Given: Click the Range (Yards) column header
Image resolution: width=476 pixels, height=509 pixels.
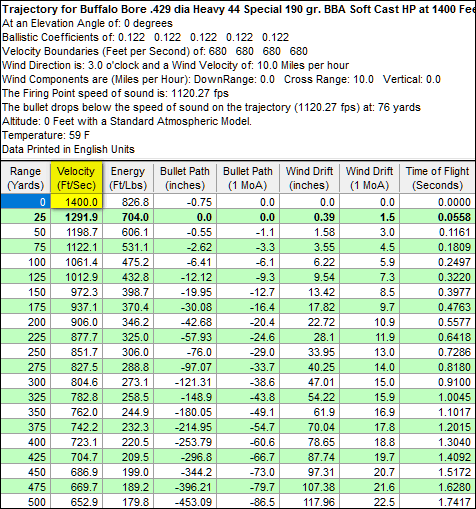Looking at the screenshot, I should 26,178.
